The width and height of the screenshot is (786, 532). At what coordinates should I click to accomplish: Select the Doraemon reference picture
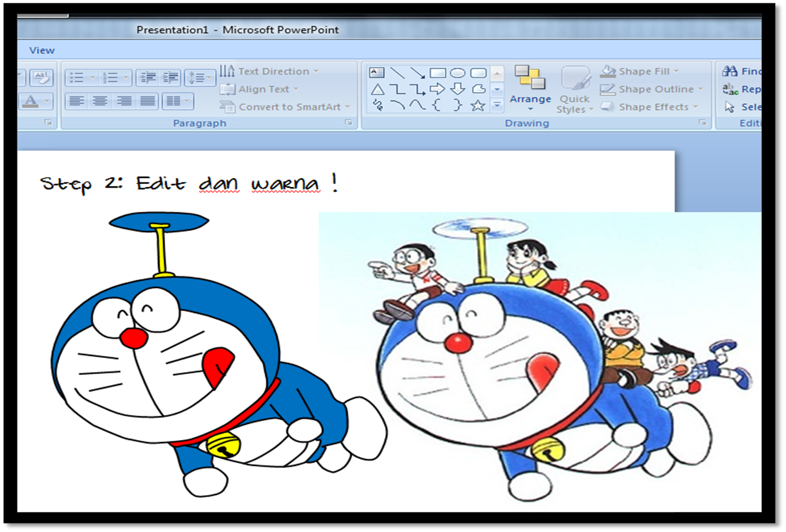point(540,361)
